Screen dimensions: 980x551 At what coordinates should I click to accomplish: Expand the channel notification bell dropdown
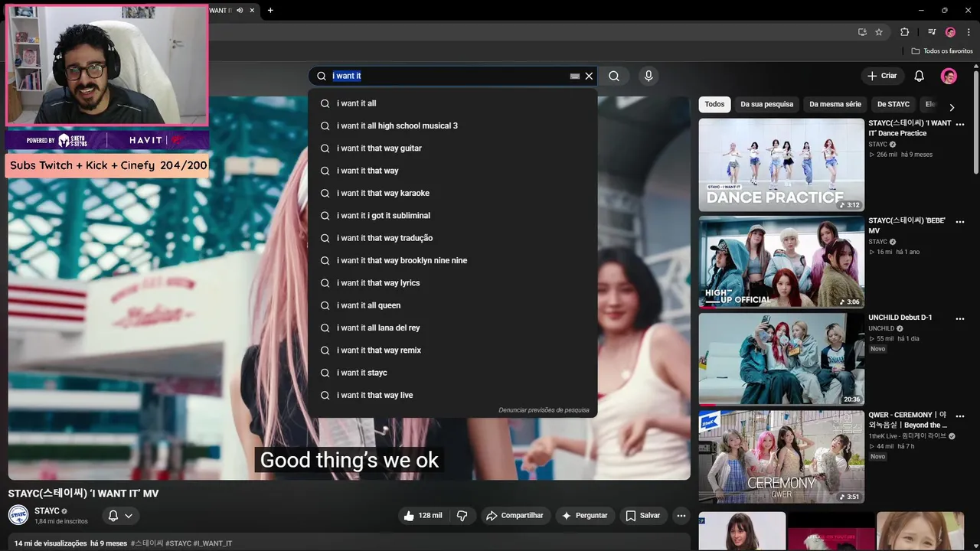(120, 516)
